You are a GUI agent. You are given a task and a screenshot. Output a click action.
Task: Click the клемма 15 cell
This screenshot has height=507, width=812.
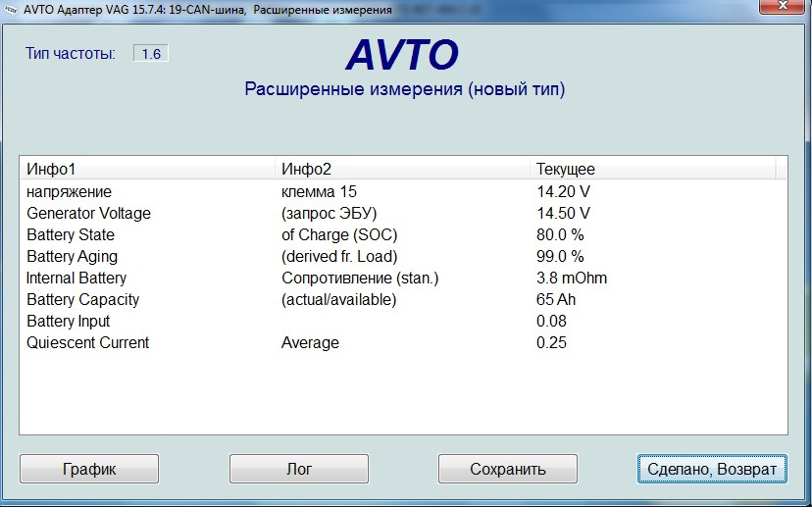pyautogui.click(x=319, y=191)
